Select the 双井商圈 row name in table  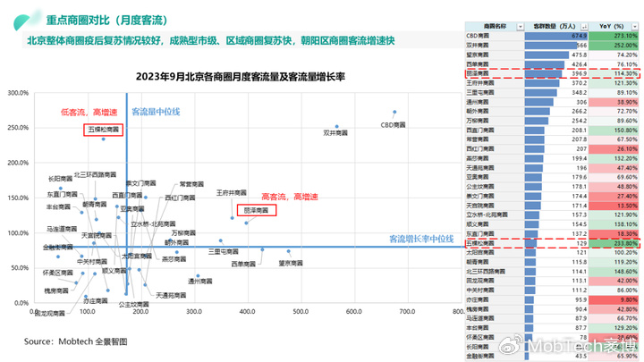(478, 46)
